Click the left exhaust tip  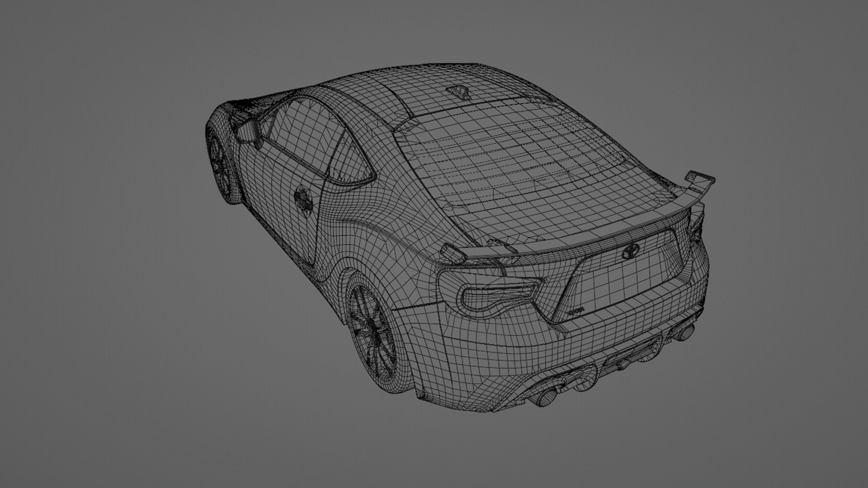[x=547, y=396]
